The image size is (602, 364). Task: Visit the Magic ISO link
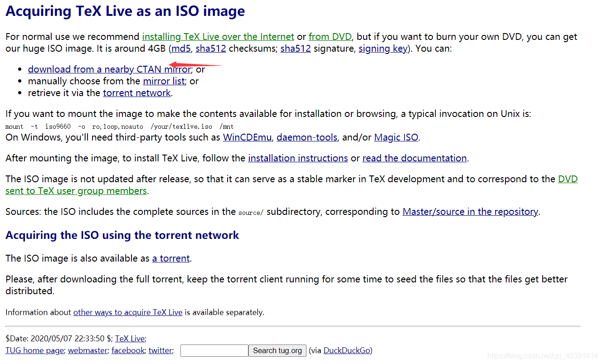(396, 137)
